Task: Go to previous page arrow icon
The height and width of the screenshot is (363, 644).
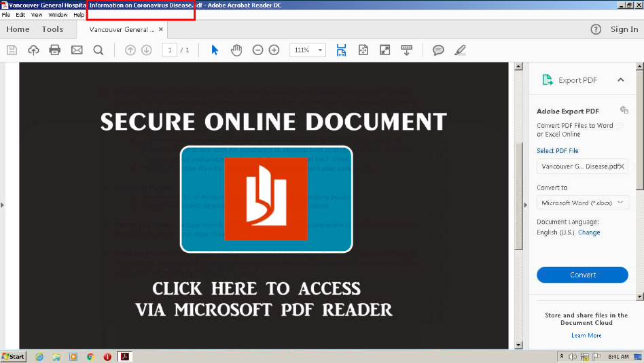Action: click(130, 50)
